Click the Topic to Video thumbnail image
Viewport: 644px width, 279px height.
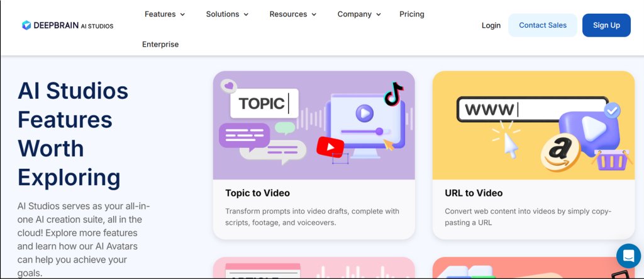pyautogui.click(x=314, y=125)
